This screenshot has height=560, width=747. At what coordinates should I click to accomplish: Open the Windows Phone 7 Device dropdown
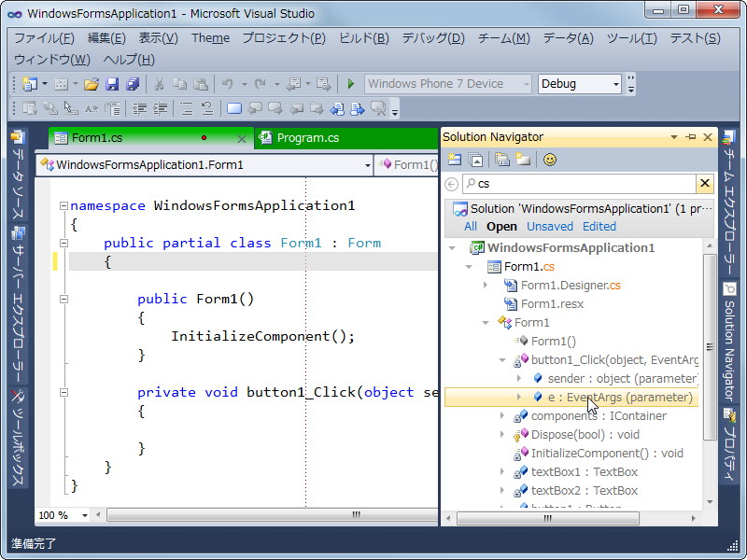click(526, 84)
